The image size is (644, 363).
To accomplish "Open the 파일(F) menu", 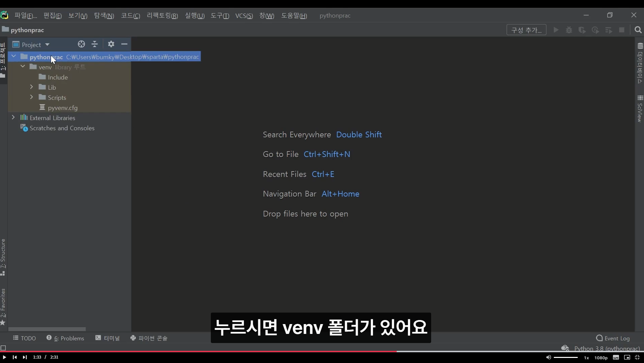I will tap(26, 16).
